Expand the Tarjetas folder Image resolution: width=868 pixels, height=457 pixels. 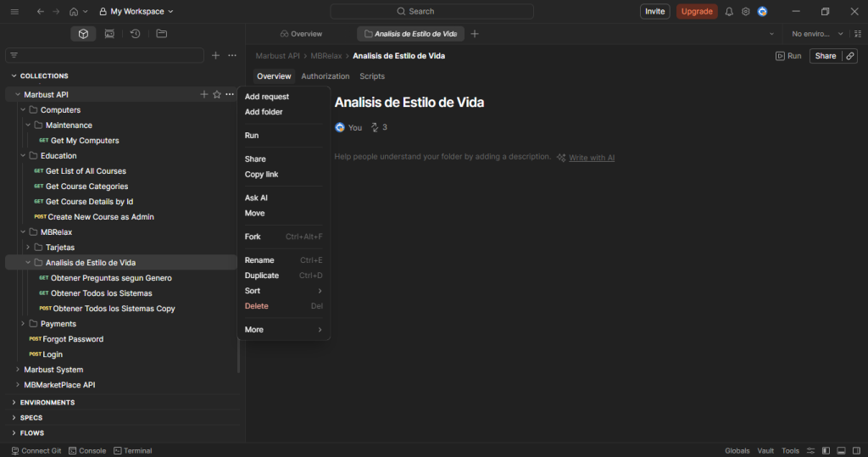point(28,247)
